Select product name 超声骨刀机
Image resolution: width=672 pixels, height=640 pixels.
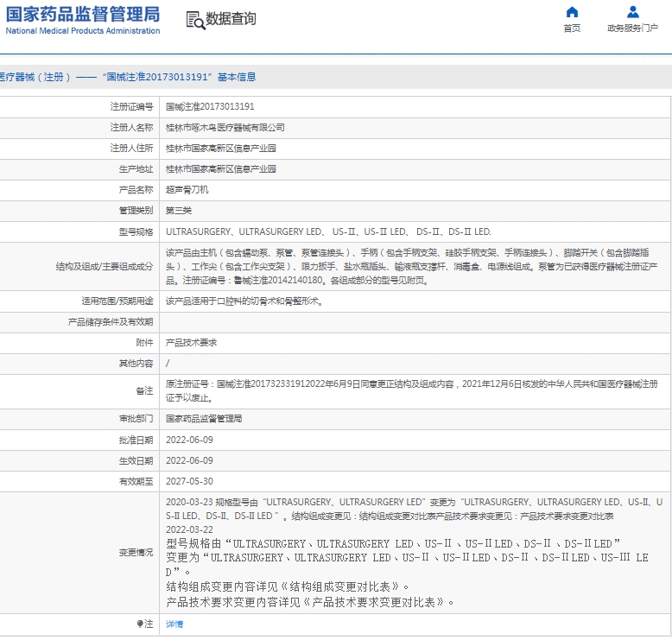pos(187,190)
